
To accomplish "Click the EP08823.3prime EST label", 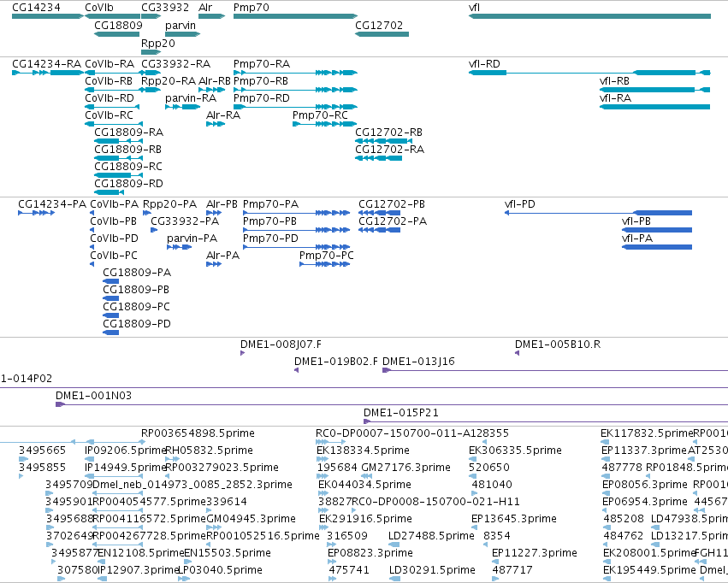I will 370,553.
